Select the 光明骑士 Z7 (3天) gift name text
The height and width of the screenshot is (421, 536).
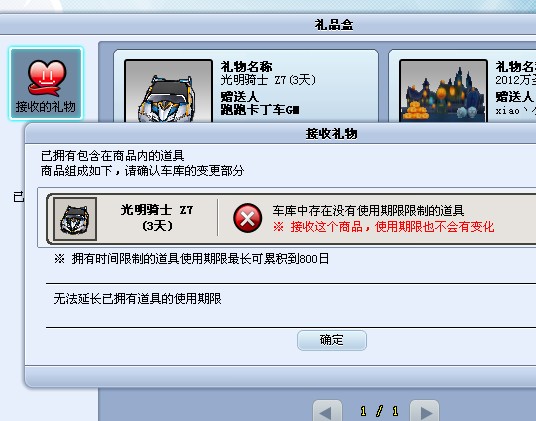pyautogui.click(x=268, y=80)
